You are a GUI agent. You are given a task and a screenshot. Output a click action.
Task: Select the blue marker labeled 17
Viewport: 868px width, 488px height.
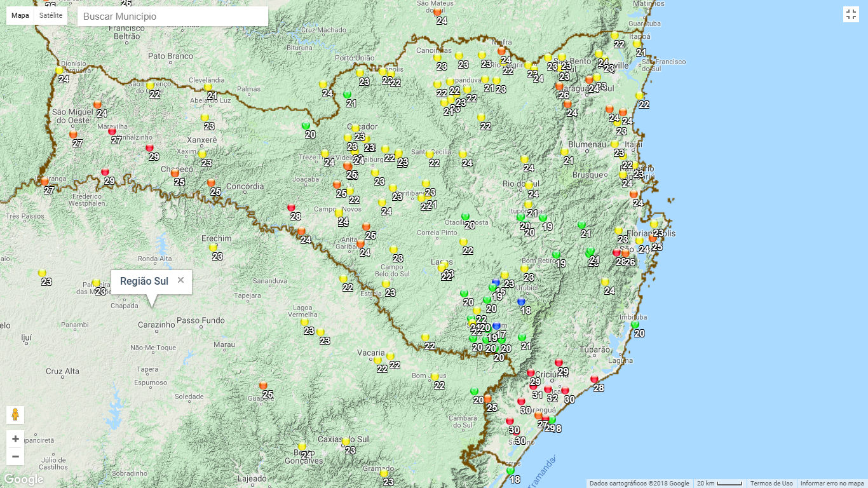tap(497, 326)
